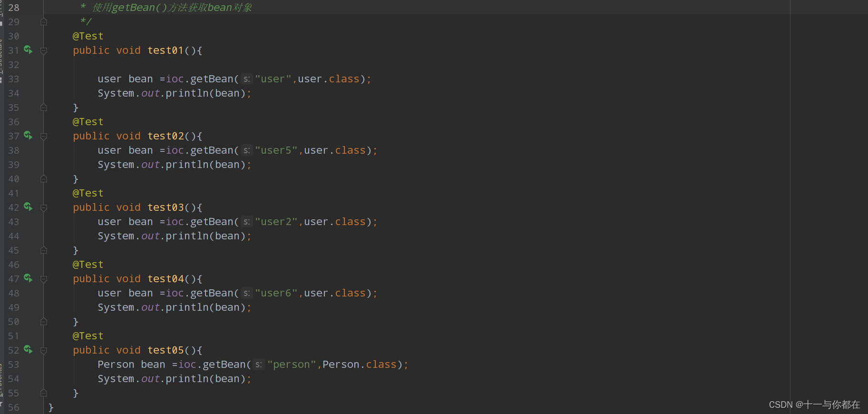Run test03 via its gutter run icon
The width and height of the screenshot is (868, 414).
coord(29,207)
